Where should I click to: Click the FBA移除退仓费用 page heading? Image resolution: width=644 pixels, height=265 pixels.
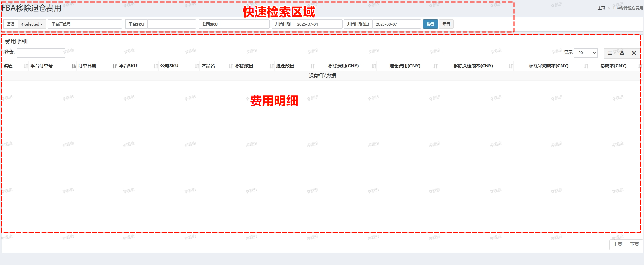pos(31,8)
